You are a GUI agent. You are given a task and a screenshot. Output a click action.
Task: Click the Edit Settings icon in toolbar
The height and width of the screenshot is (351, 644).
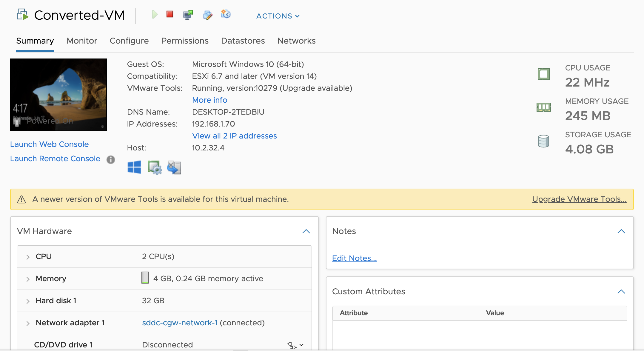pos(208,15)
